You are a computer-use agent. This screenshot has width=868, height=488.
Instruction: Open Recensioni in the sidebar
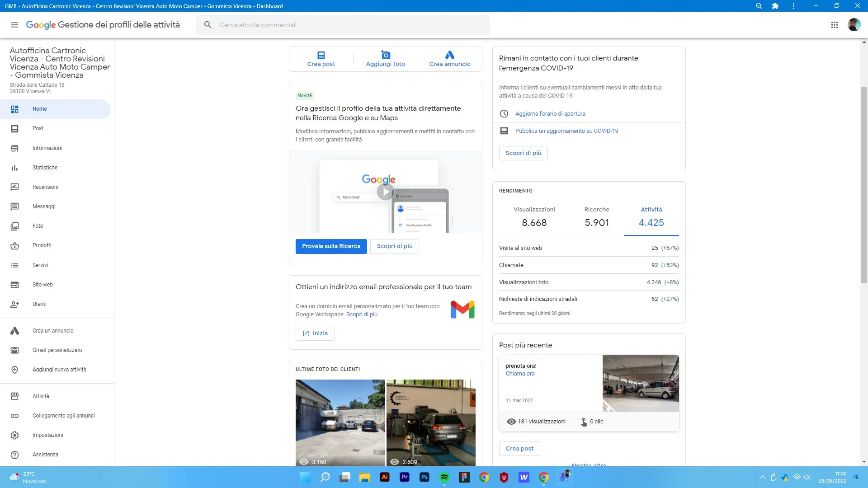45,187
